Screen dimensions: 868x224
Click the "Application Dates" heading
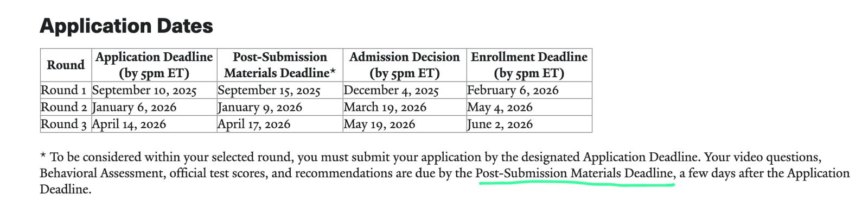tap(126, 26)
